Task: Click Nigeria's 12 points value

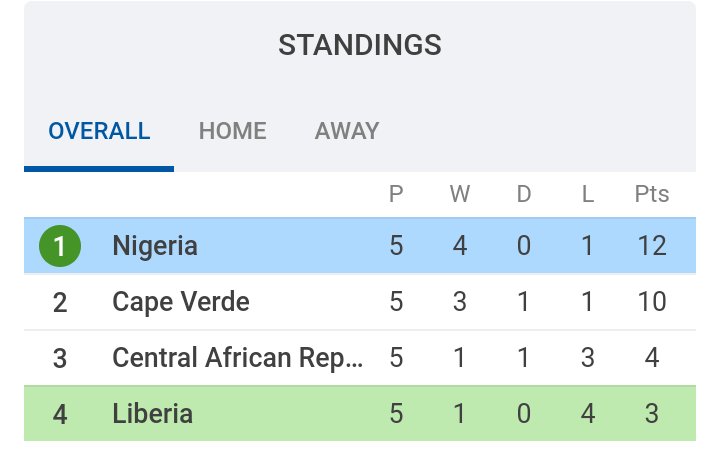Action: click(652, 246)
